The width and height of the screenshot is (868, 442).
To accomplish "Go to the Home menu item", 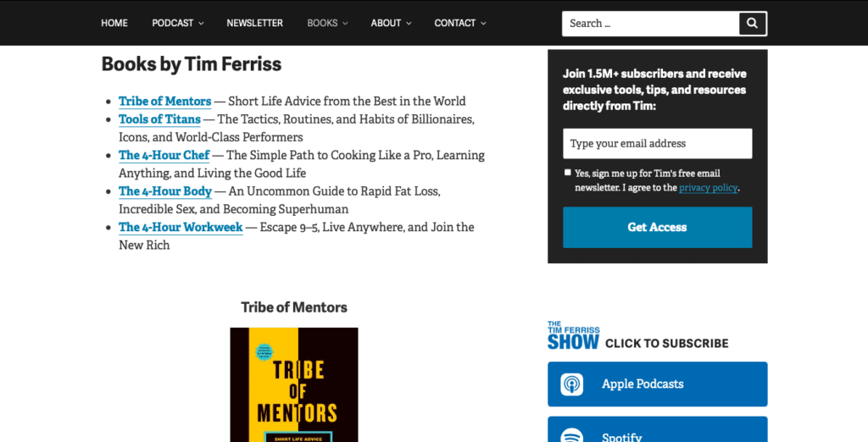I will 114,23.
